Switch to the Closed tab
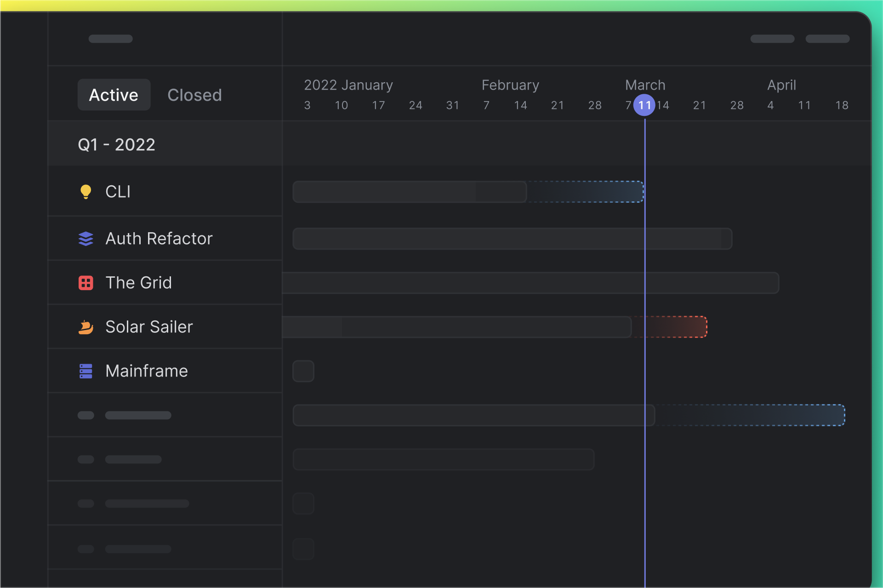883x588 pixels. [194, 95]
